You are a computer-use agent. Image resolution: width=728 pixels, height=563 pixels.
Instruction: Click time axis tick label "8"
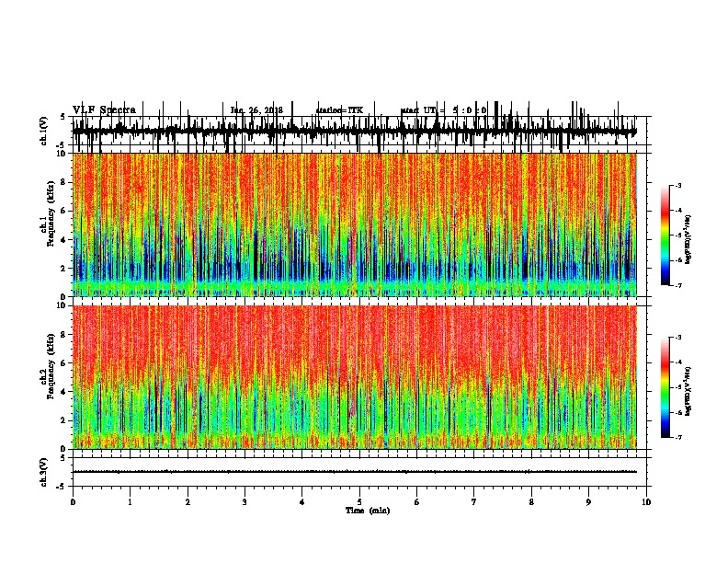click(x=531, y=502)
